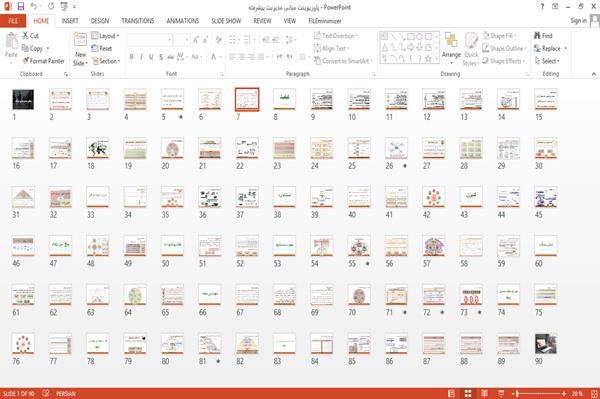Viewport: 600px width, 399px height.
Task: Click the Save icon in the quick access toolbar
Action: tap(21, 7)
